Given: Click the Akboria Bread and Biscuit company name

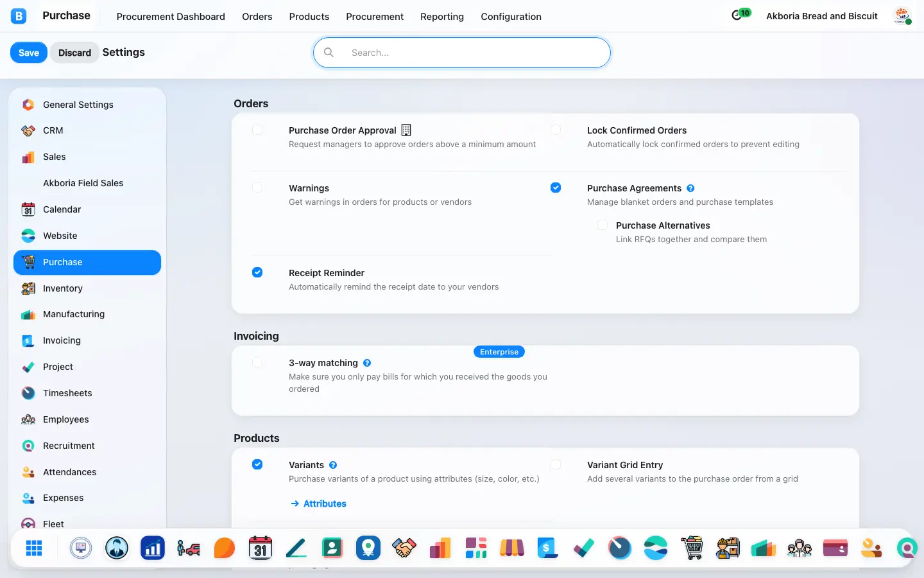Looking at the screenshot, I should click(x=822, y=16).
